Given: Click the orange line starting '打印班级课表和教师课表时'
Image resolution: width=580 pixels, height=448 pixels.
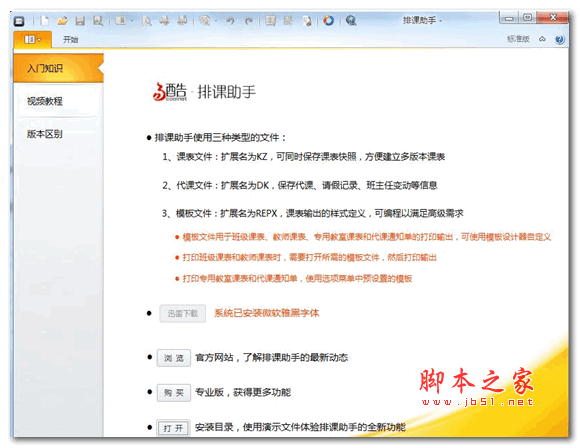Looking at the screenshot, I should click(x=309, y=257).
